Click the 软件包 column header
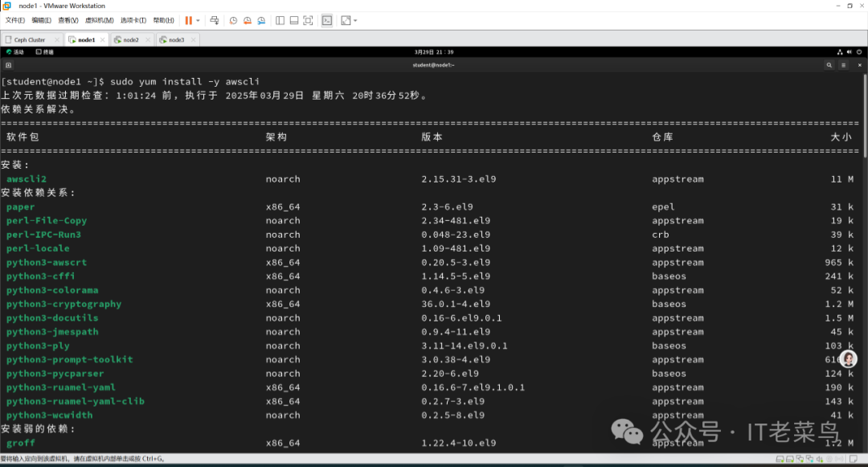 click(x=23, y=137)
